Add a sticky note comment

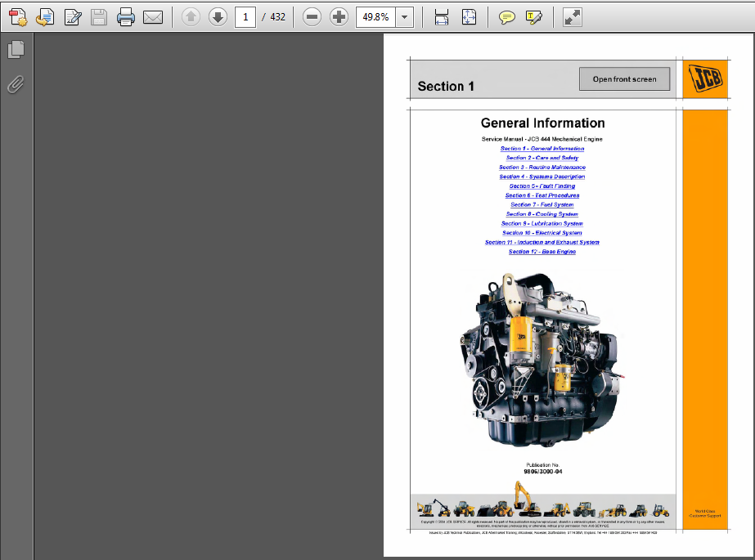click(x=506, y=18)
